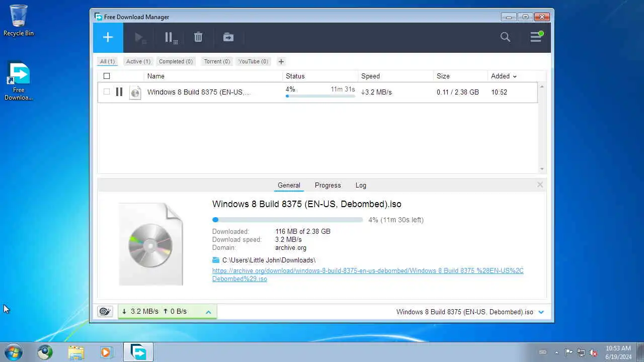644x362 pixels.
Task: Tick the select all downloads checkbox
Action: [106, 76]
